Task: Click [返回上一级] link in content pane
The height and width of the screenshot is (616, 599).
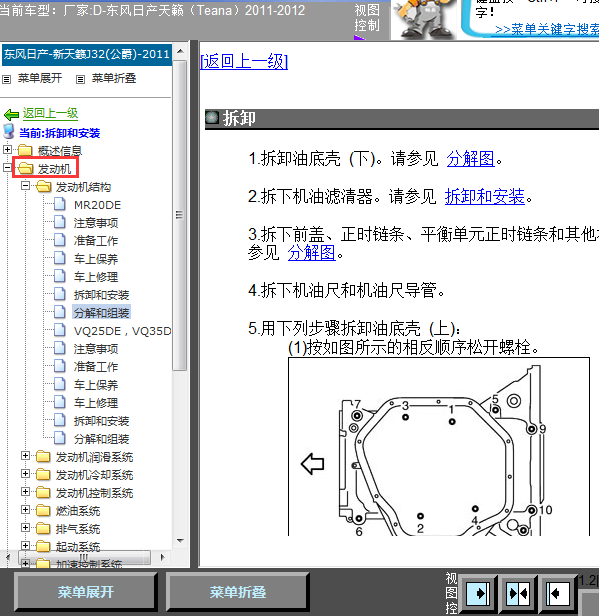Action: click(x=244, y=62)
